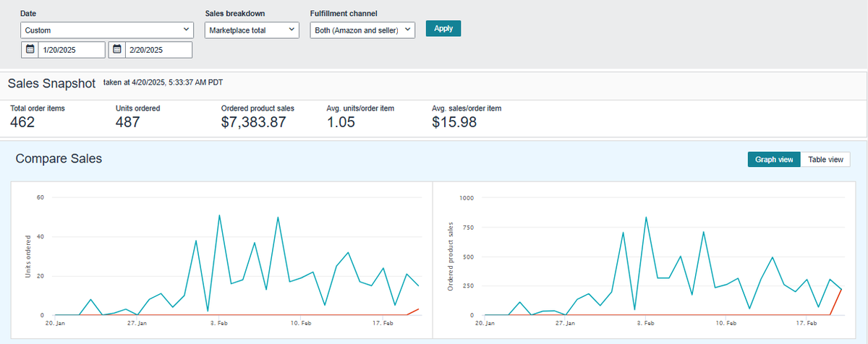Open the start date calendar icon

pyautogui.click(x=30, y=49)
